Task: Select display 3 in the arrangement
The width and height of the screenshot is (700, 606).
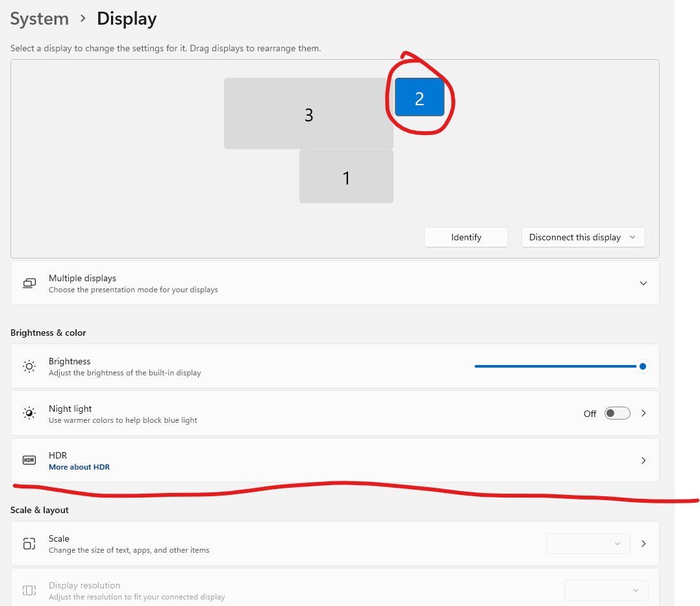Action: pos(308,114)
